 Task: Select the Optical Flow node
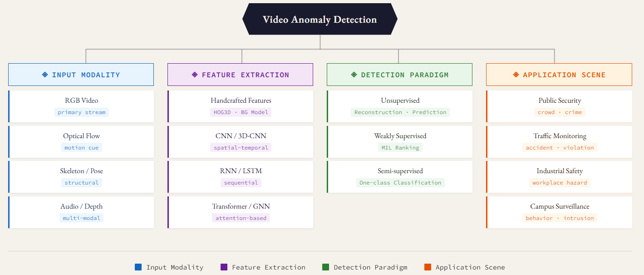pyautogui.click(x=82, y=141)
